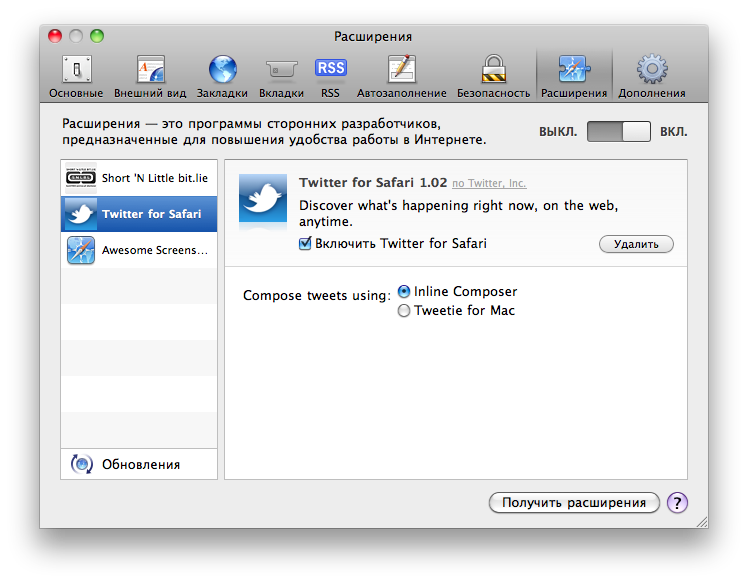Open help with the question mark button
This screenshot has width=748, height=583.
(x=677, y=502)
